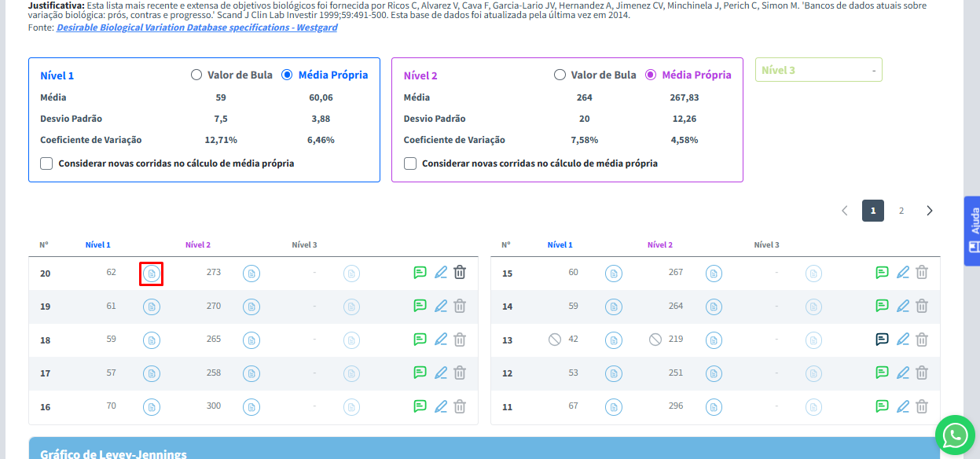Select Média Própria for Nível 2

pyautogui.click(x=651, y=75)
